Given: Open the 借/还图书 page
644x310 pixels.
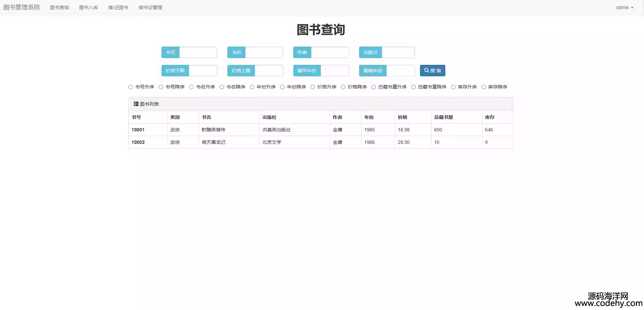Looking at the screenshot, I should tap(118, 7).
